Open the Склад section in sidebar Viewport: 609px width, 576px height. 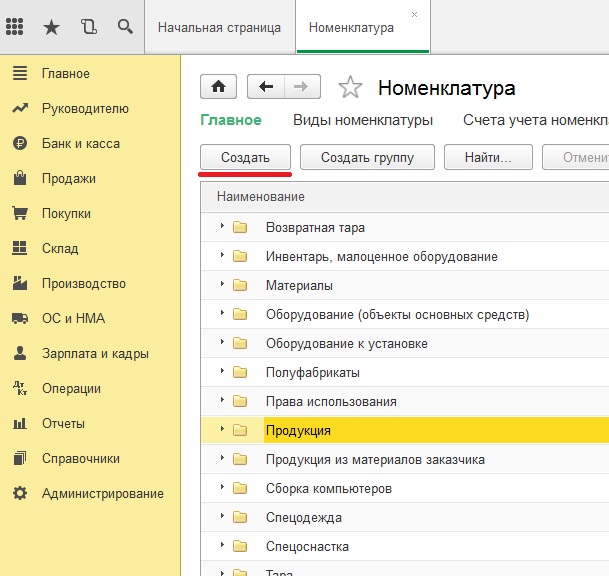coord(62,249)
